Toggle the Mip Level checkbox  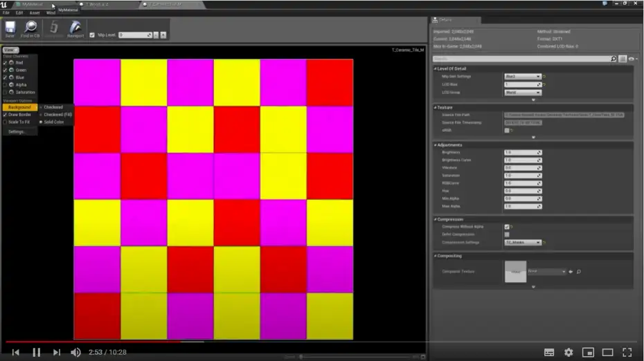(x=92, y=35)
